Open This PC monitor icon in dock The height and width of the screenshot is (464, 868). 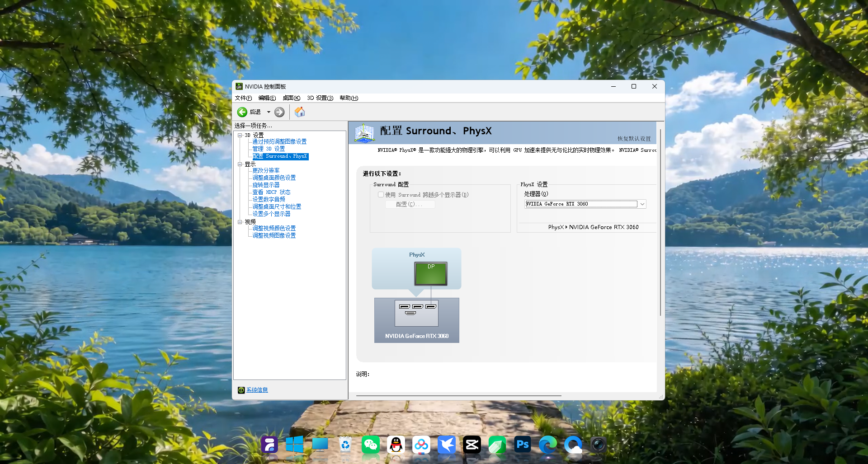pyautogui.click(x=320, y=445)
